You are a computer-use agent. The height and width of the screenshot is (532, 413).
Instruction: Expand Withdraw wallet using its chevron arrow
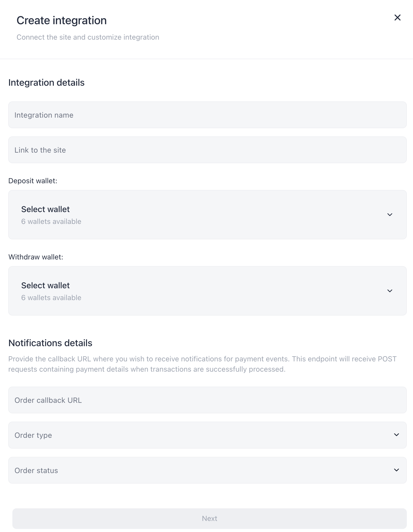(x=390, y=291)
